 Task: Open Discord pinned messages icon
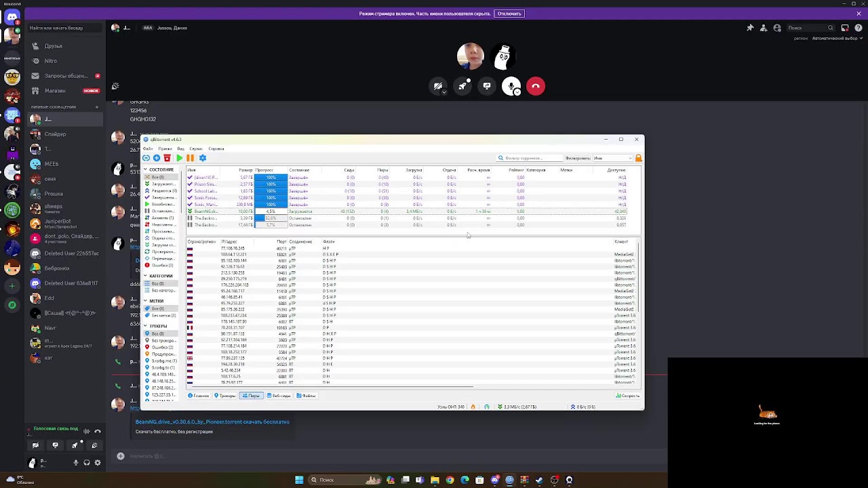coord(750,28)
